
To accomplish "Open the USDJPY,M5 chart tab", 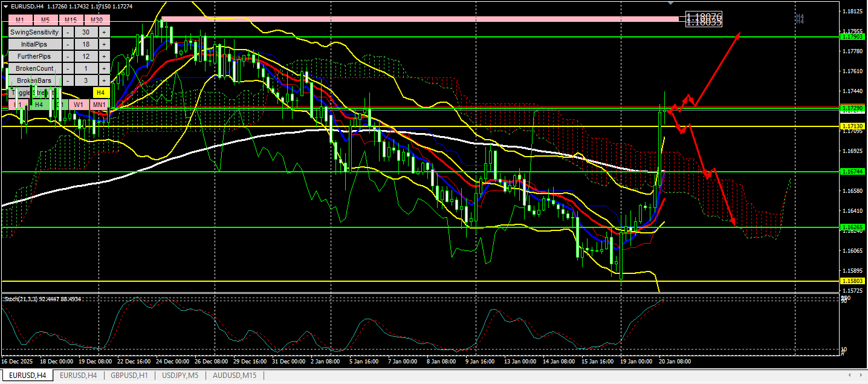I will click(180, 376).
